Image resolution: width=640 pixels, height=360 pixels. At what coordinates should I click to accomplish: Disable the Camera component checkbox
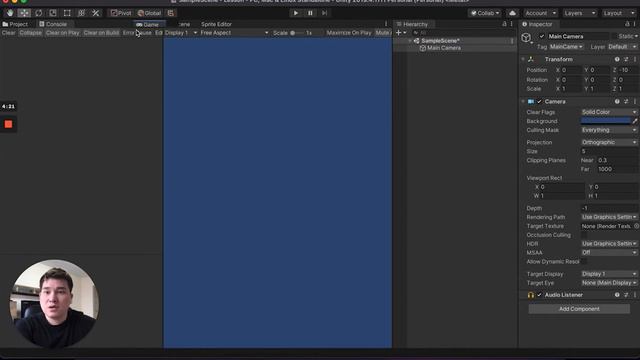click(539, 101)
